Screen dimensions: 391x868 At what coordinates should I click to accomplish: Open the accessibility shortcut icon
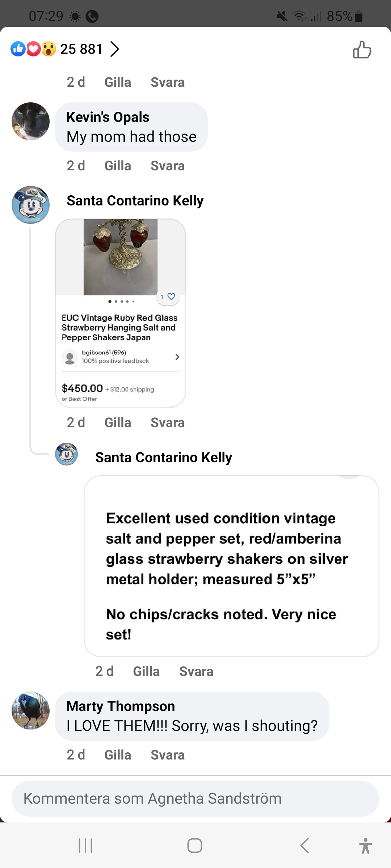click(365, 846)
